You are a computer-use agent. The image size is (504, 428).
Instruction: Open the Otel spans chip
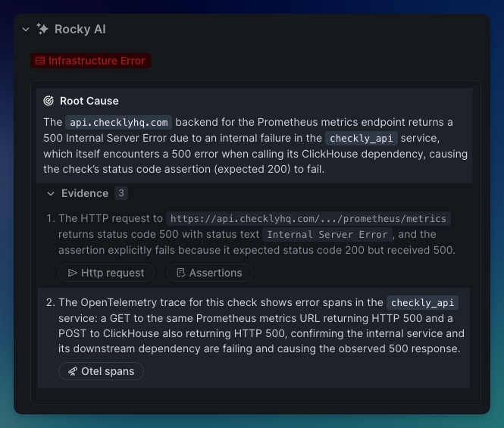(x=101, y=371)
